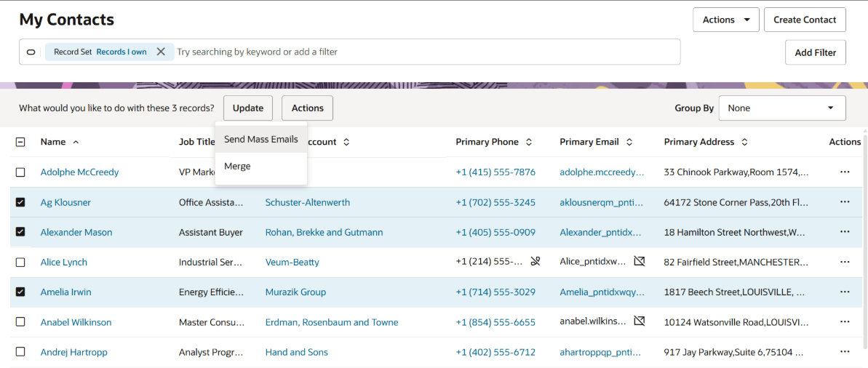The image size is (868, 368).
Task: Call phone number +1 (405) 555-0909
Action: tap(495, 232)
